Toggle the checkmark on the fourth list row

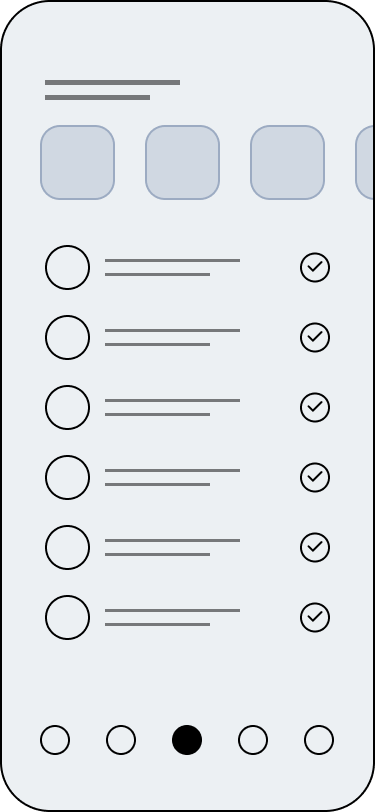click(x=315, y=477)
